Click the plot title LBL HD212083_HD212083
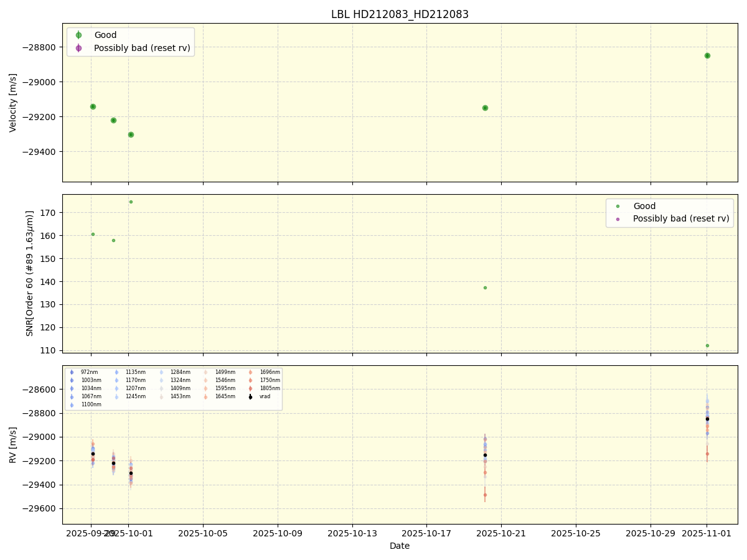The height and width of the screenshot is (560, 747). (x=400, y=14)
